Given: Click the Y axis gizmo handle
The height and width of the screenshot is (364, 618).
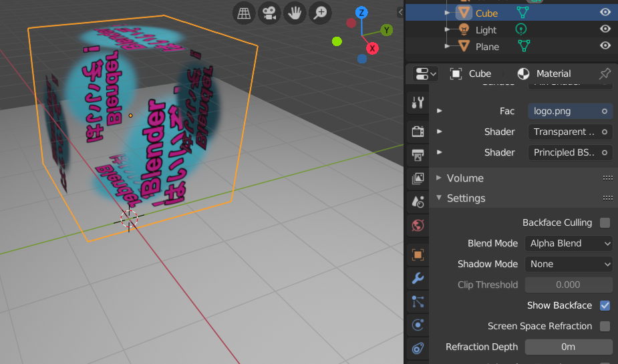Looking at the screenshot, I should 387,30.
